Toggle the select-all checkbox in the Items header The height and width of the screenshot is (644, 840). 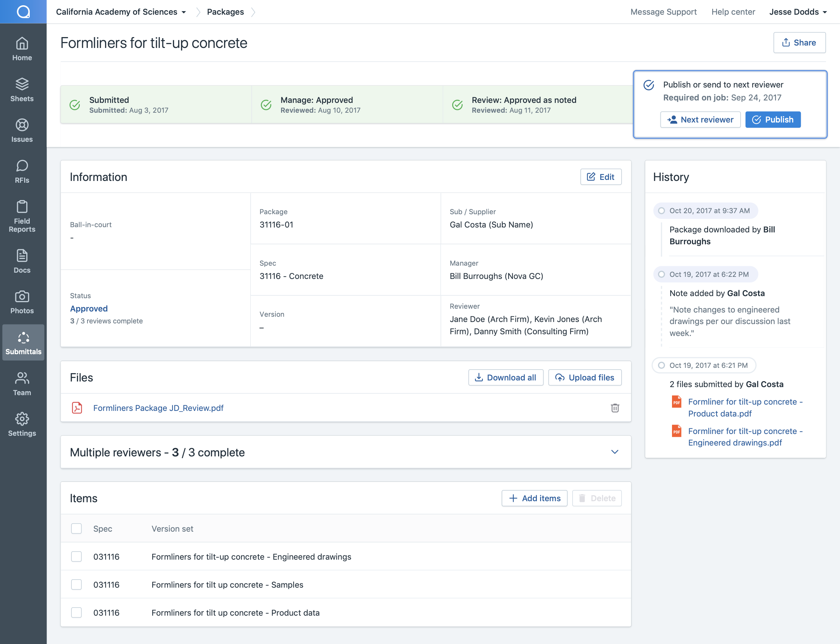point(76,528)
